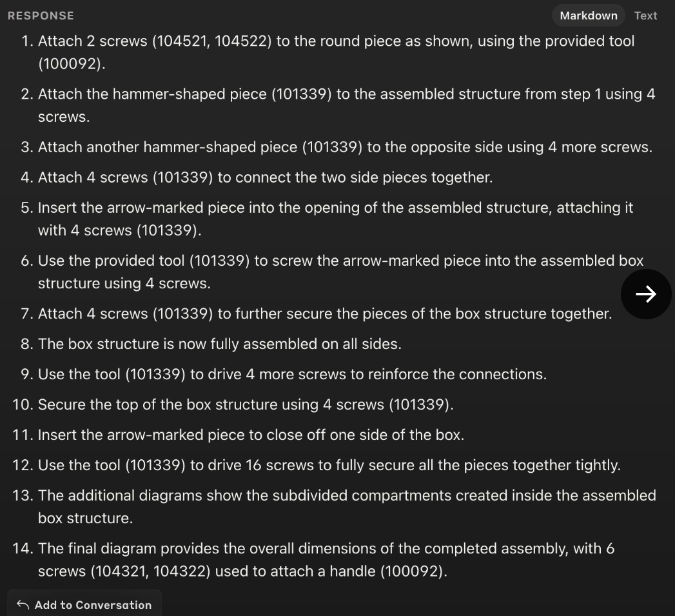
Task: Switch to the Text view tab
Action: pos(645,15)
